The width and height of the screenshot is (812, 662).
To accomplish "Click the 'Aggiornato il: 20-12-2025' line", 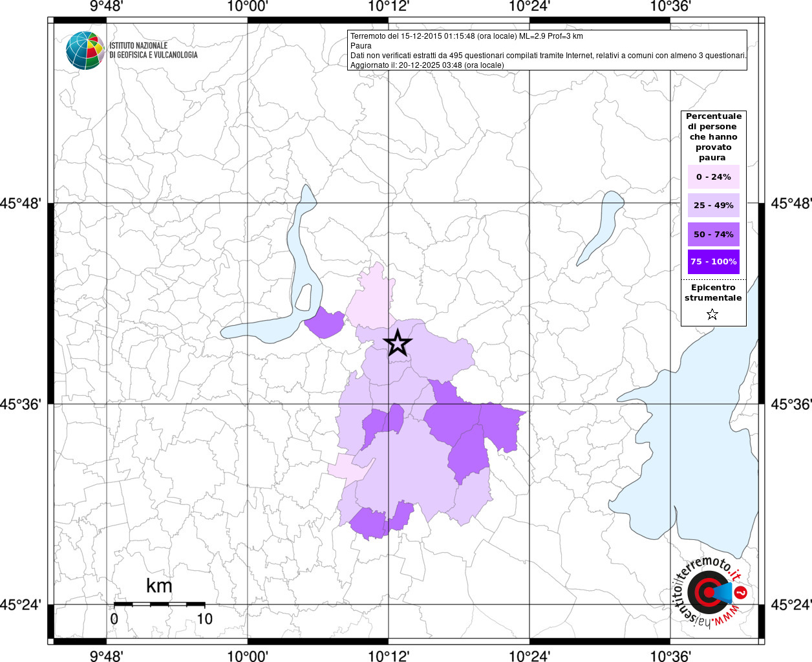I will [x=427, y=65].
